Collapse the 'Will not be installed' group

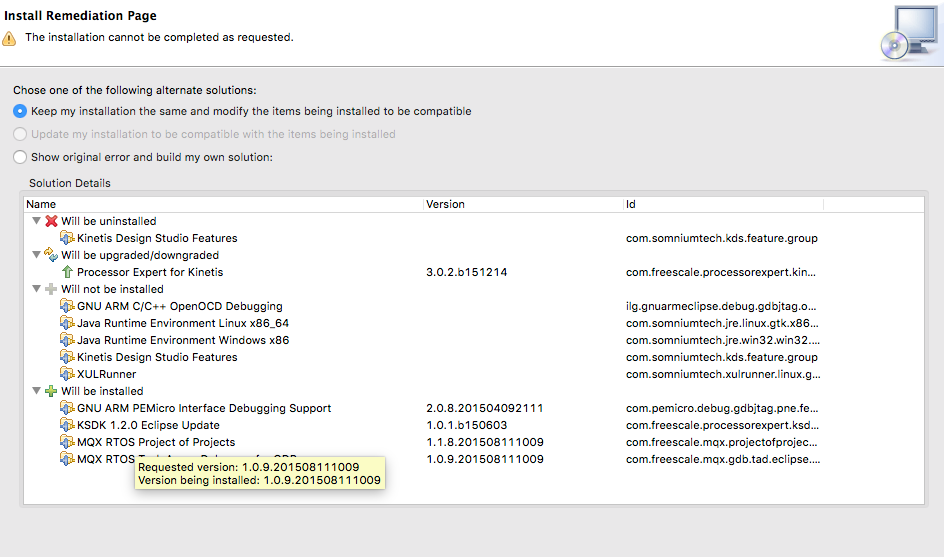(37, 289)
